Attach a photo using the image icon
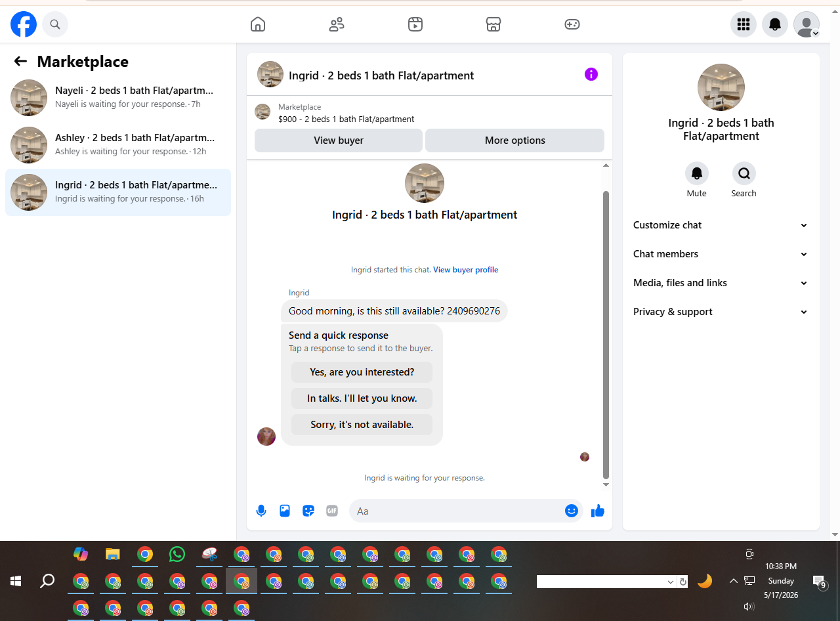This screenshot has height=621, width=840. point(285,511)
